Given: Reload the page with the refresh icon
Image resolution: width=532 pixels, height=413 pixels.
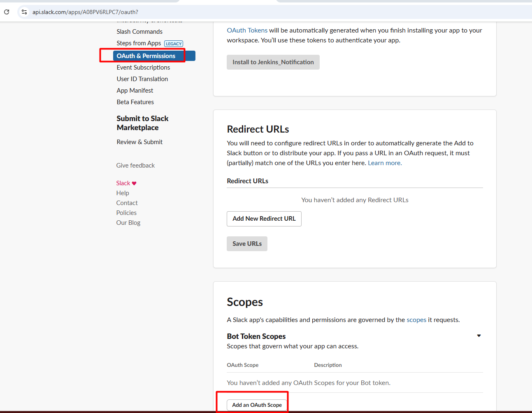Looking at the screenshot, I should tap(7, 12).
